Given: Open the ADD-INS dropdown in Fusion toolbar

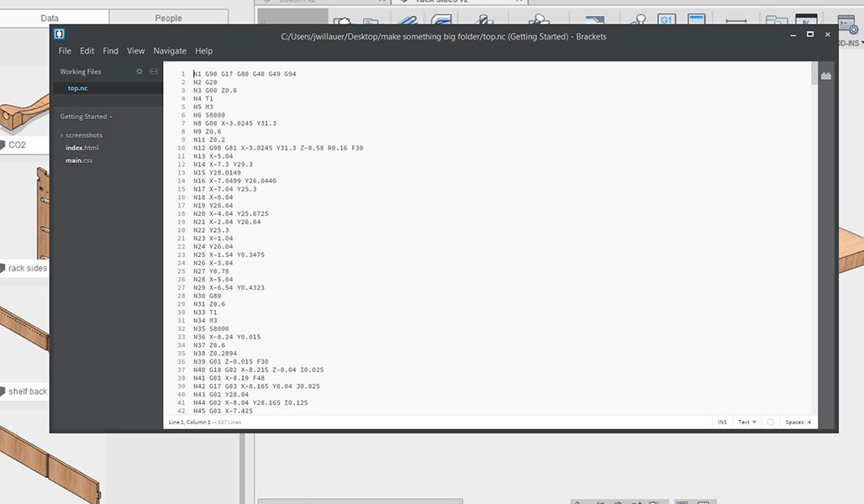Looking at the screenshot, I should tap(851, 43).
